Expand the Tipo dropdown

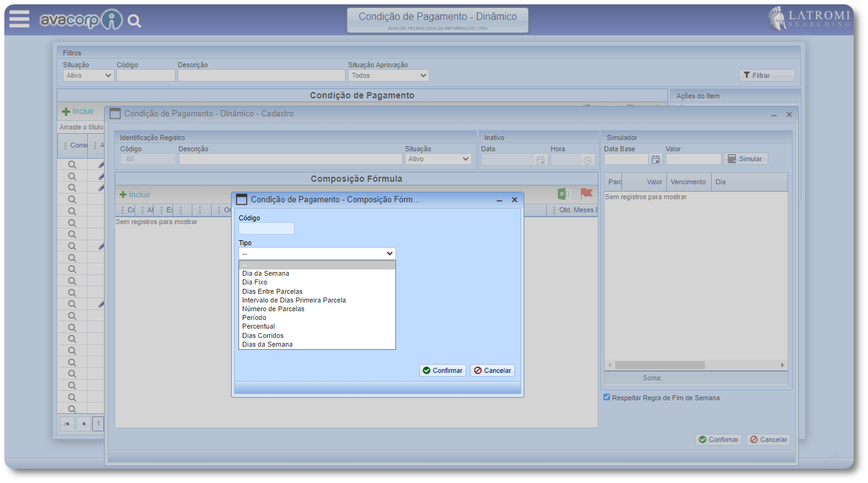(x=317, y=253)
